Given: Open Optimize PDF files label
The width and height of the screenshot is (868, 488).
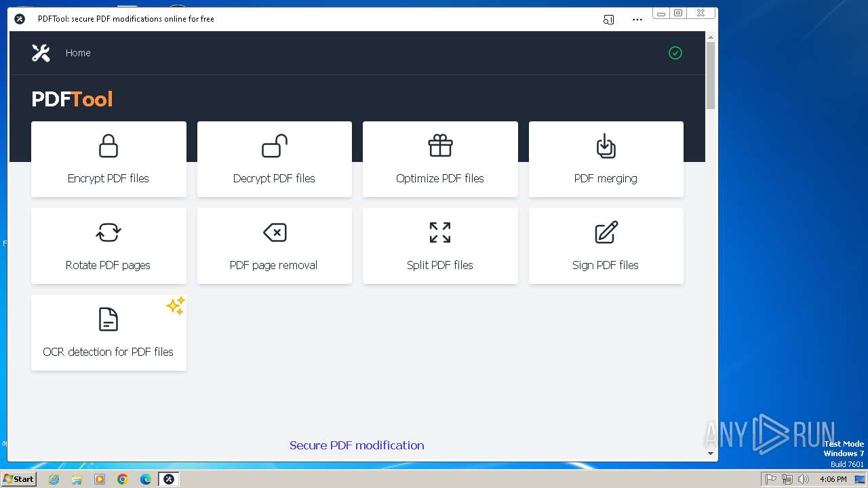Looking at the screenshot, I should [440, 178].
